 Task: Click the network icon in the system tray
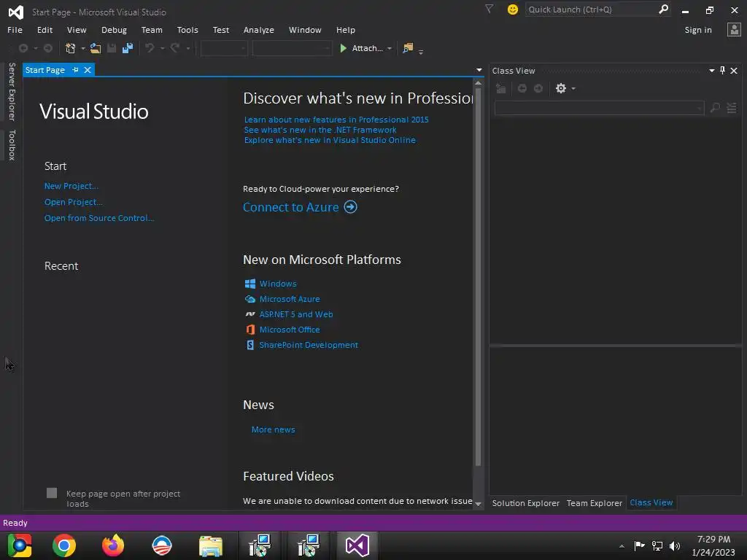(657, 545)
